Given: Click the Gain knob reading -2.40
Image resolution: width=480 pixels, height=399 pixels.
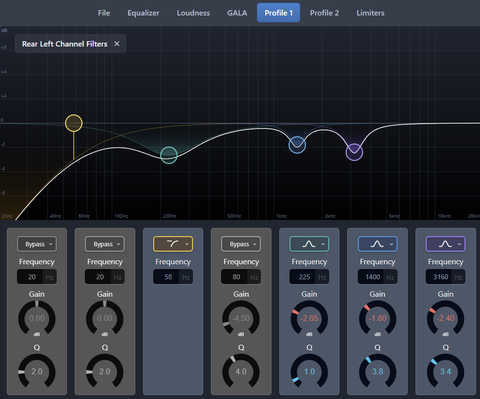Looking at the screenshot, I should click(x=445, y=318).
